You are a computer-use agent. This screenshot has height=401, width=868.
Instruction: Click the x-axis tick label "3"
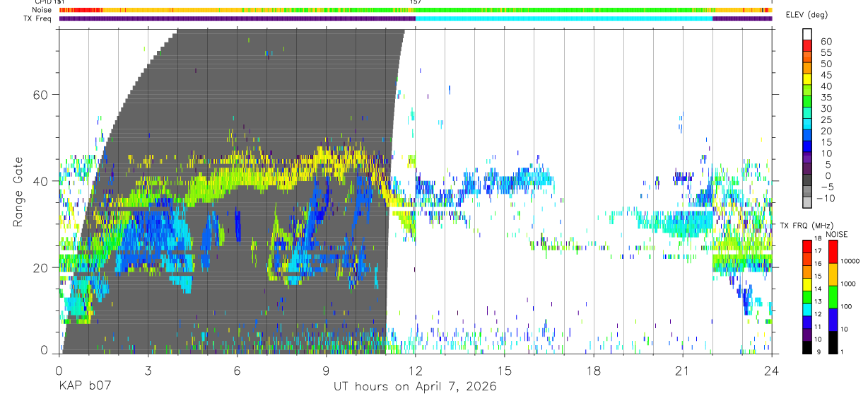pos(148,370)
